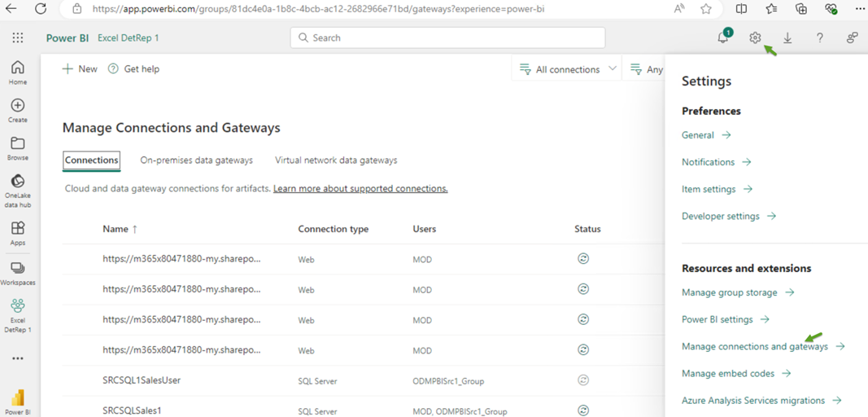868x417 pixels.
Task: Click in the Search box
Action: (x=447, y=37)
